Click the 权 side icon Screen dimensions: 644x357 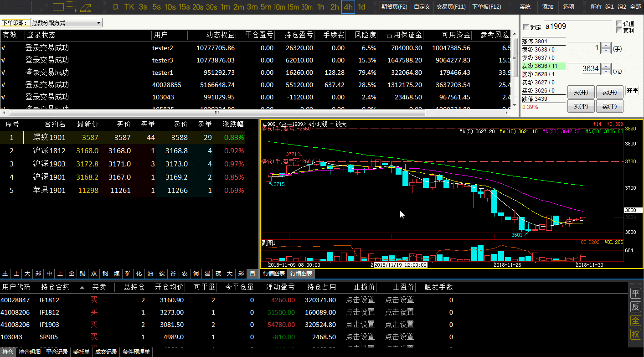(635, 334)
